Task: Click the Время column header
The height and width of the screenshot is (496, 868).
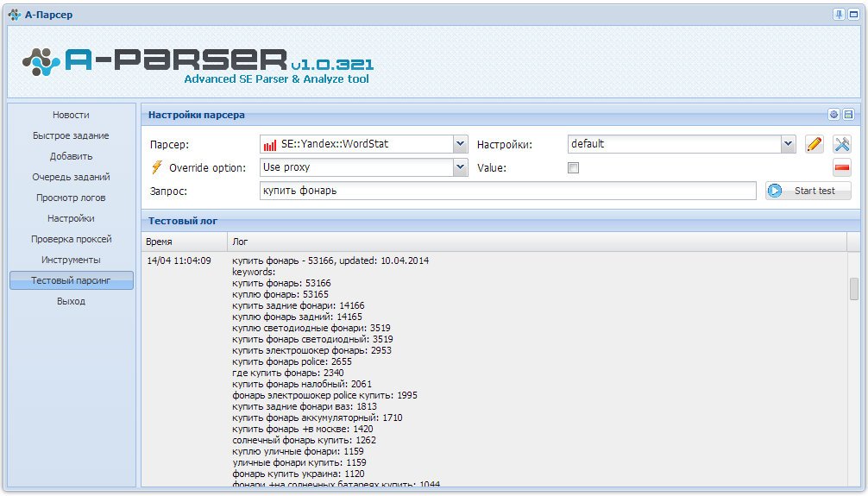Action: click(x=185, y=242)
